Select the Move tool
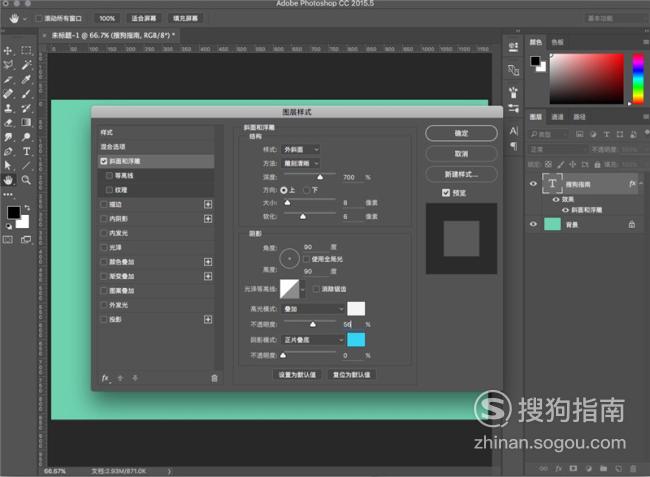 (8, 51)
